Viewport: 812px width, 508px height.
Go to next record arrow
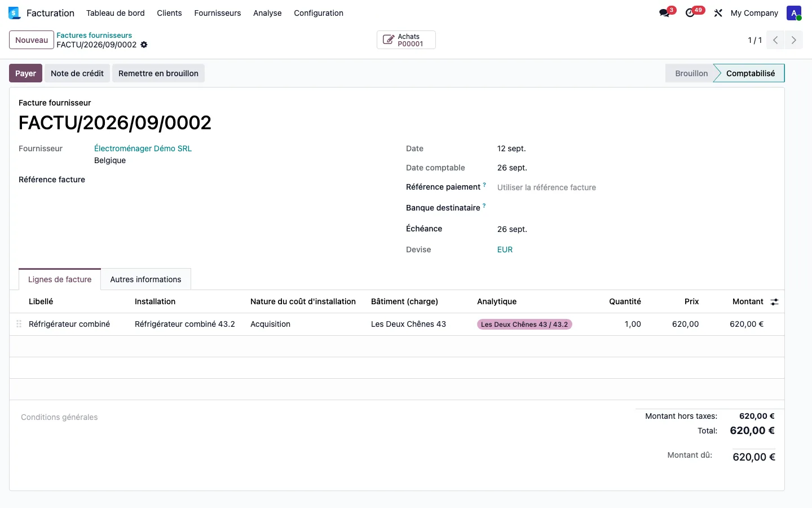(x=793, y=40)
